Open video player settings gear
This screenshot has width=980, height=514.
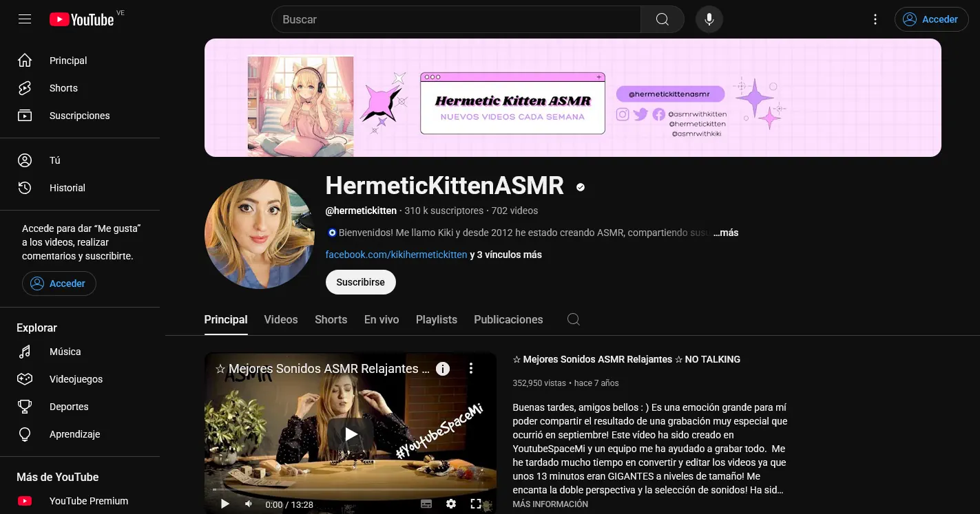pos(451,504)
